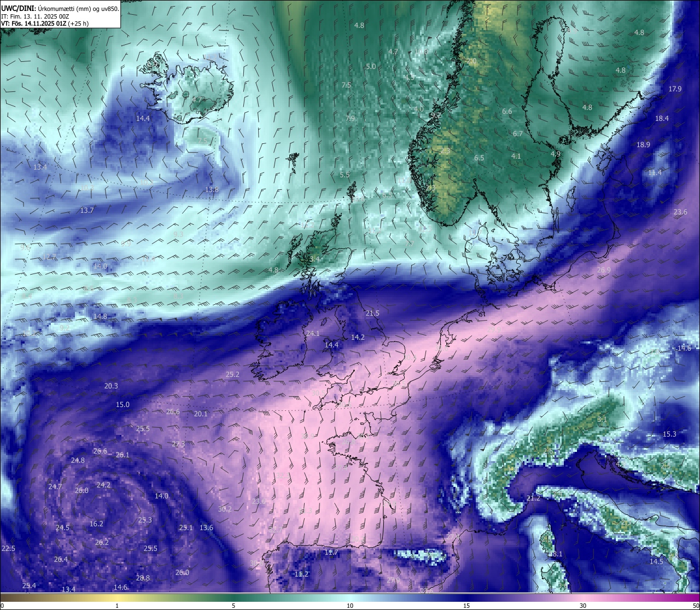Click the '5.0' value in the Norwegian Sea
This screenshot has height=610, width=700.
coord(371,67)
